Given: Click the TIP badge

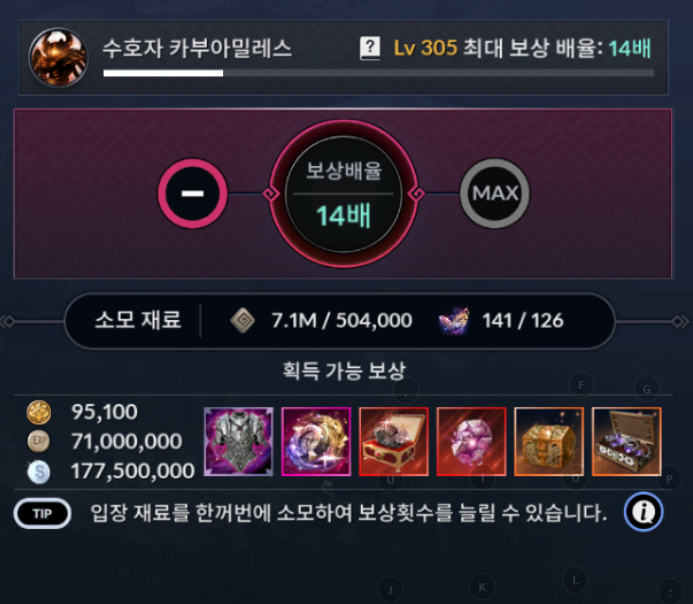Looking at the screenshot, I should (42, 513).
